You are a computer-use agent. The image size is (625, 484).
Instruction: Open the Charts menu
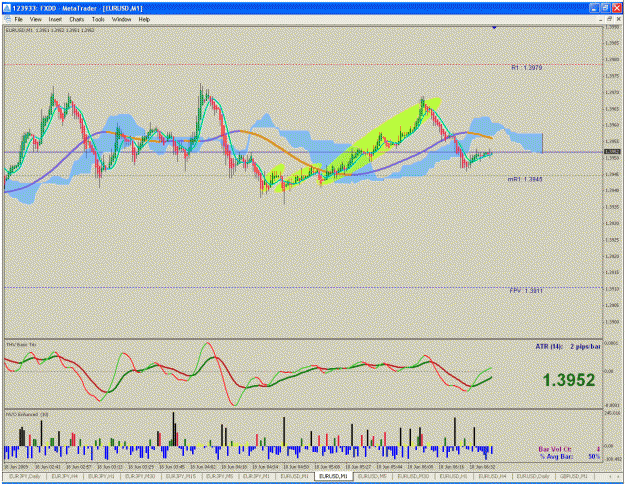click(x=77, y=19)
